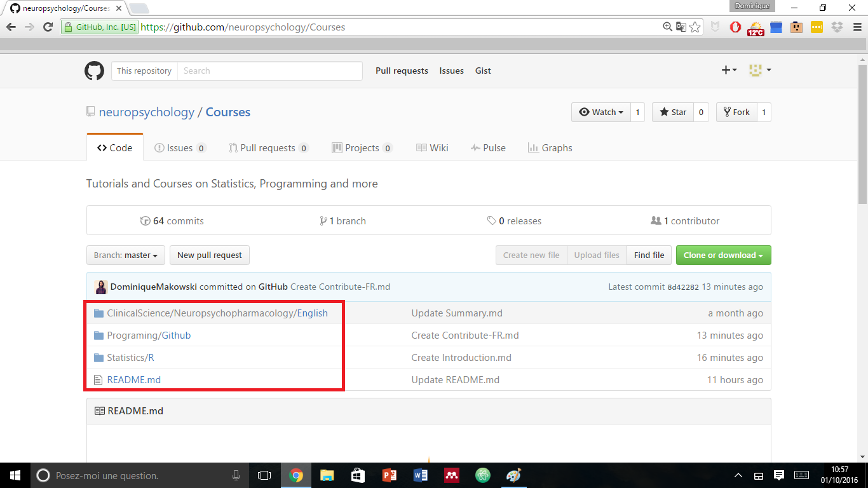Viewport: 868px width, 488px height.
Task: Open the Branch: master dropdown
Action: tap(126, 255)
